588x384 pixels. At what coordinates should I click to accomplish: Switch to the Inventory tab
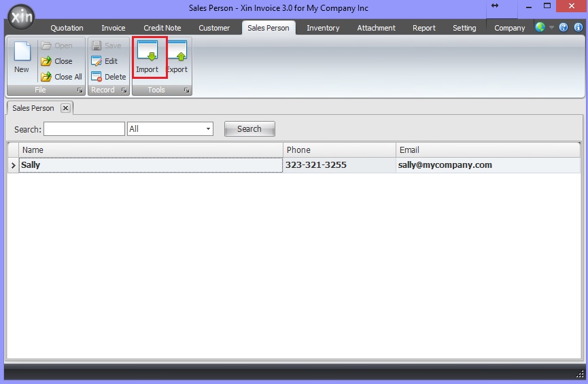click(x=323, y=28)
